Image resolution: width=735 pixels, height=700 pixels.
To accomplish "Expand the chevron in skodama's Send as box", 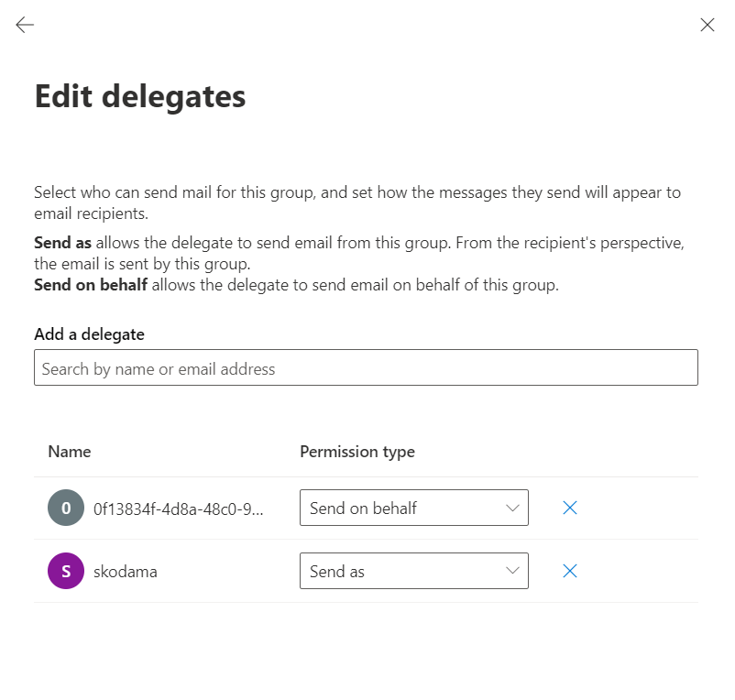I will point(512,571).
